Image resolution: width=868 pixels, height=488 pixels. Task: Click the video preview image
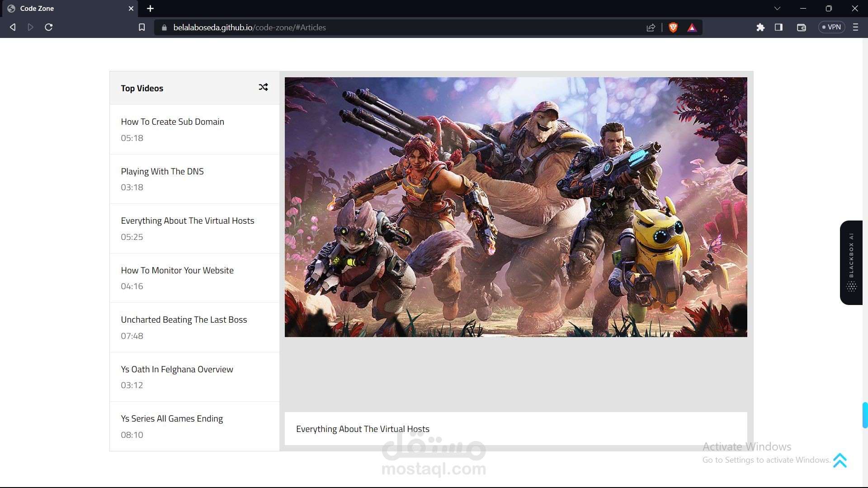pos(516,207)
